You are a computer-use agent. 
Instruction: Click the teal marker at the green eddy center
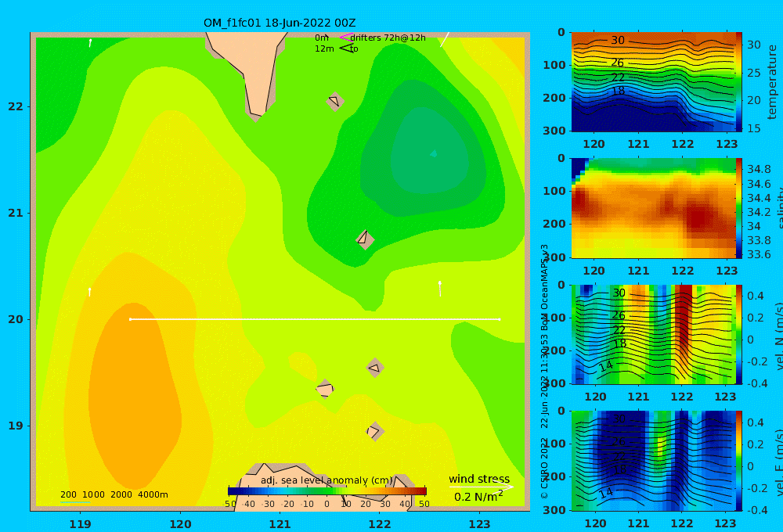tap(434, 153)
